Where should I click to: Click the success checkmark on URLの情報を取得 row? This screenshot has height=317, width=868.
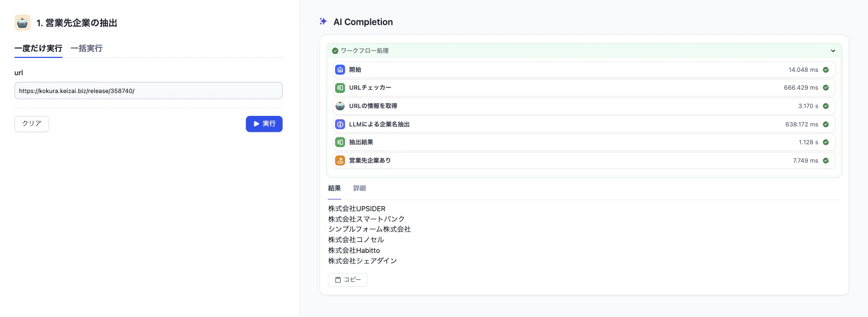826,106
